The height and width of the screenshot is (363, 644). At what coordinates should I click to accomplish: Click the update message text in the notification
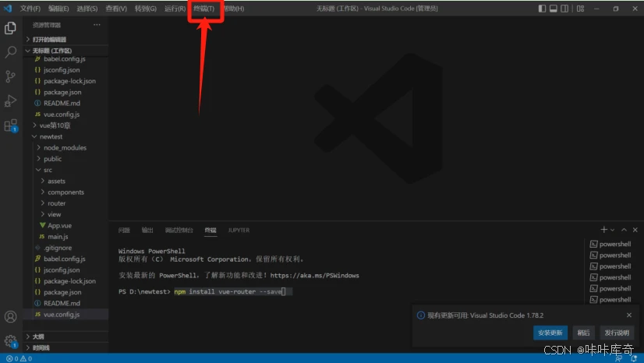[x=486, y=315]
